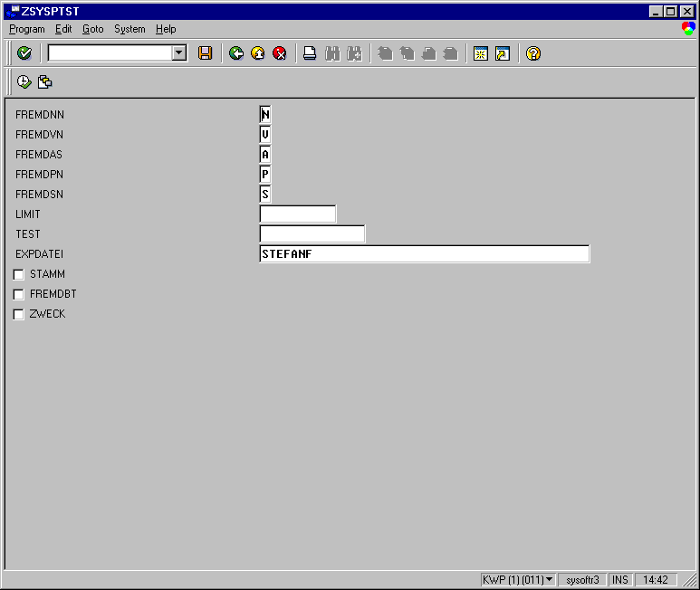
Task: Focus the FREMDSN field containing S
Action: (265, 194)
